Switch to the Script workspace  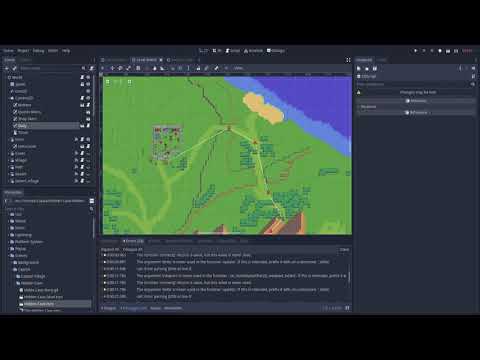click(x=233, y=51)
